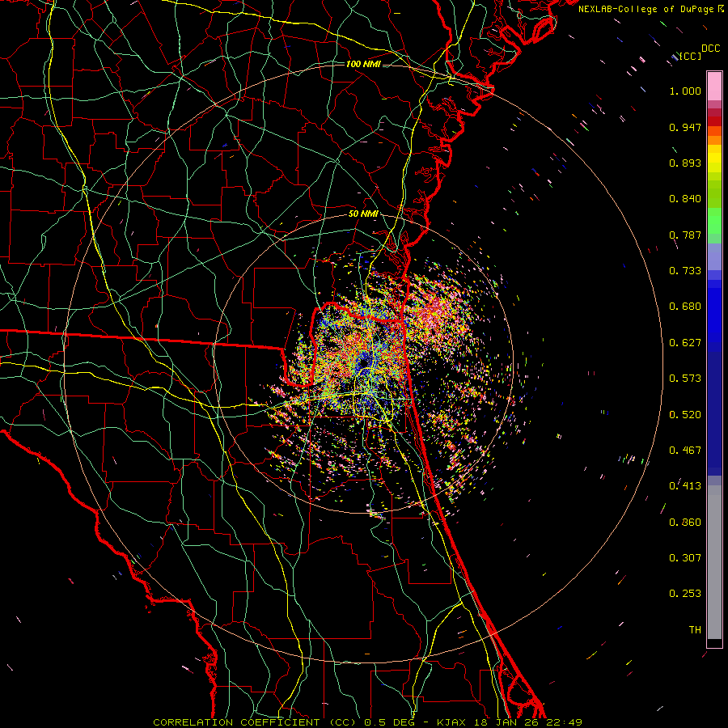Click the 0.467 color scale value

[685, 451]
